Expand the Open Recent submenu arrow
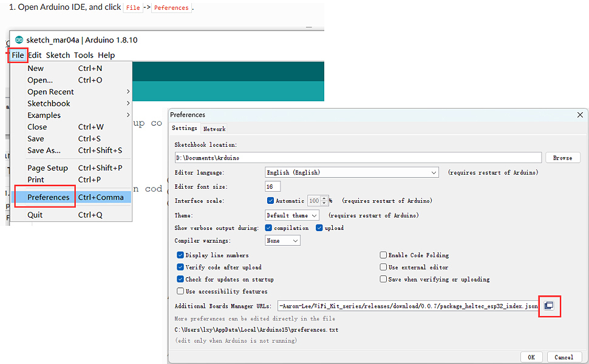The image size is (589, 364). click(128, 92)
